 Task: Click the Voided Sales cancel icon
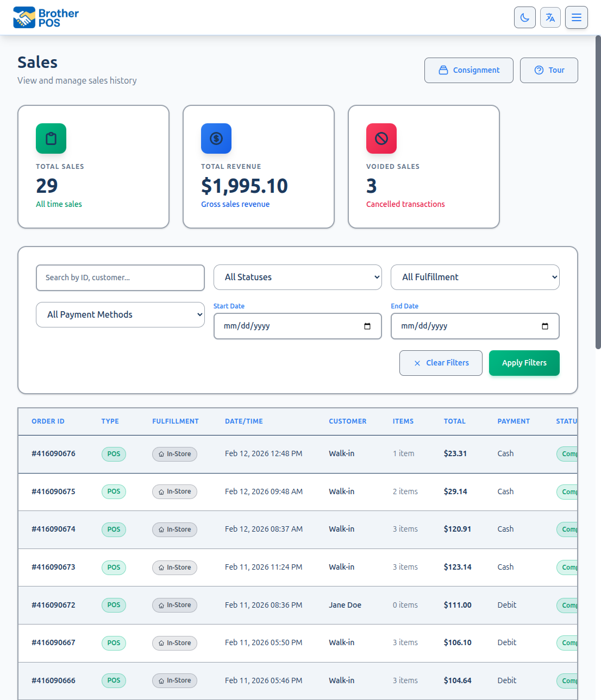click(x=381, y=138)
